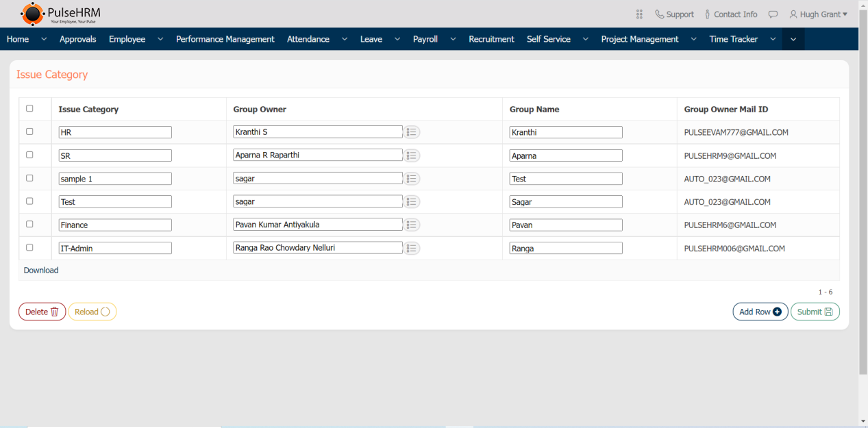Viewport: 868px width, 428px height.
Task: Check the box for the HR row
Action: [x=29, y=131]
